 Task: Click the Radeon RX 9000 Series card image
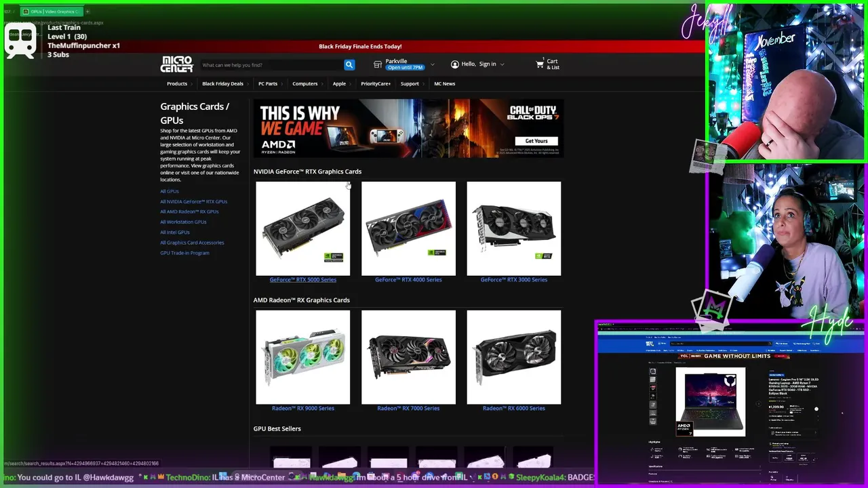point(303,357)
